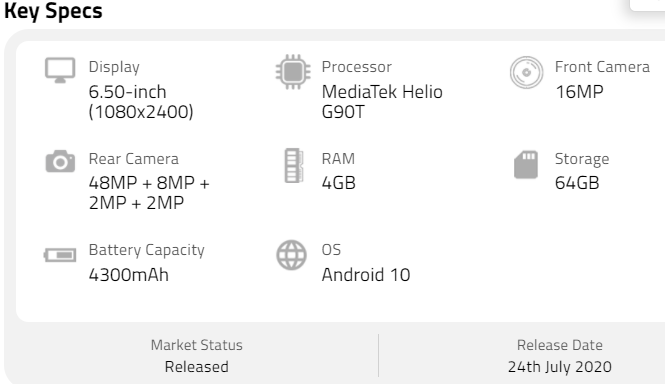Click the Released market status text
The height and width of the screenshot is (384, 665).
click(196, 367)
